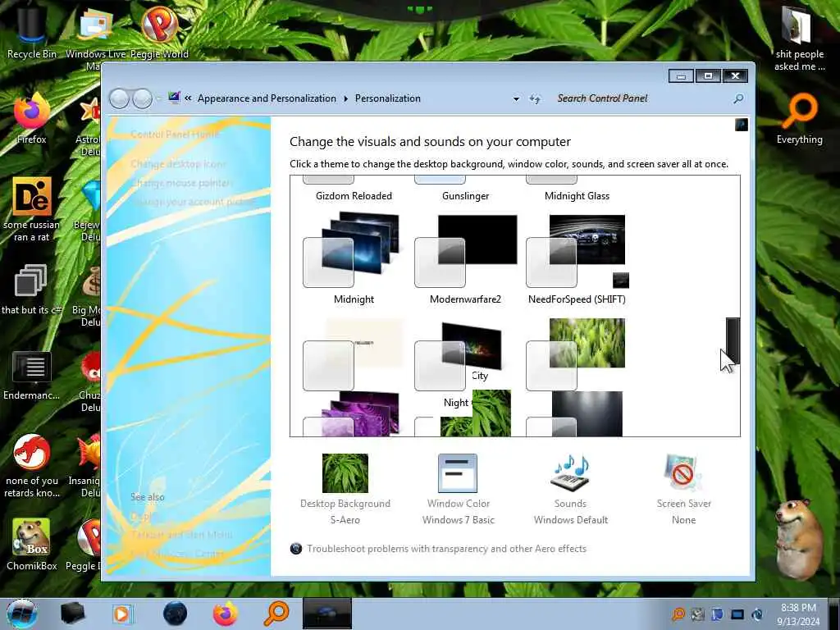The height and width of the screenshot is (630, 840).
Task: Open the help icon at top right
Action: point(742,126)
